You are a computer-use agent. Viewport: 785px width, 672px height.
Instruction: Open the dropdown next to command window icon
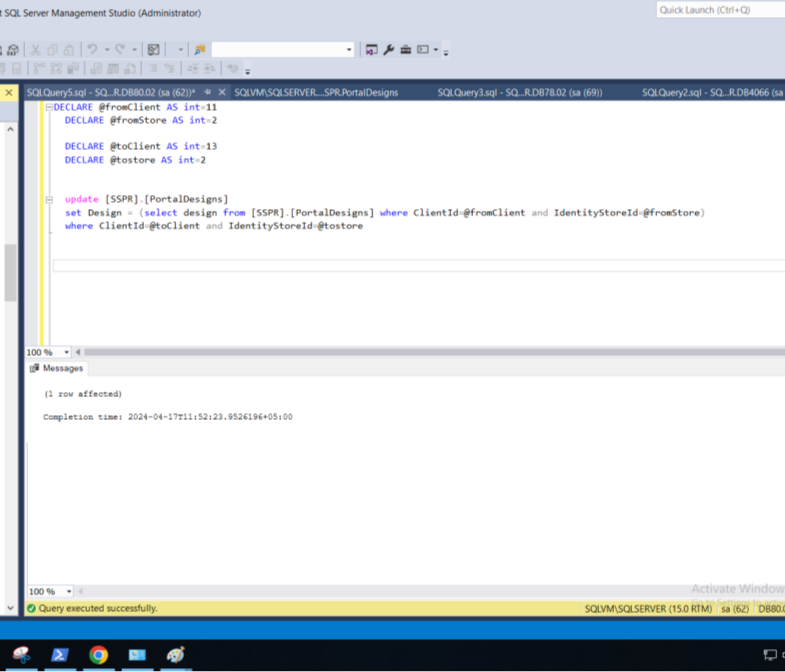436,50
